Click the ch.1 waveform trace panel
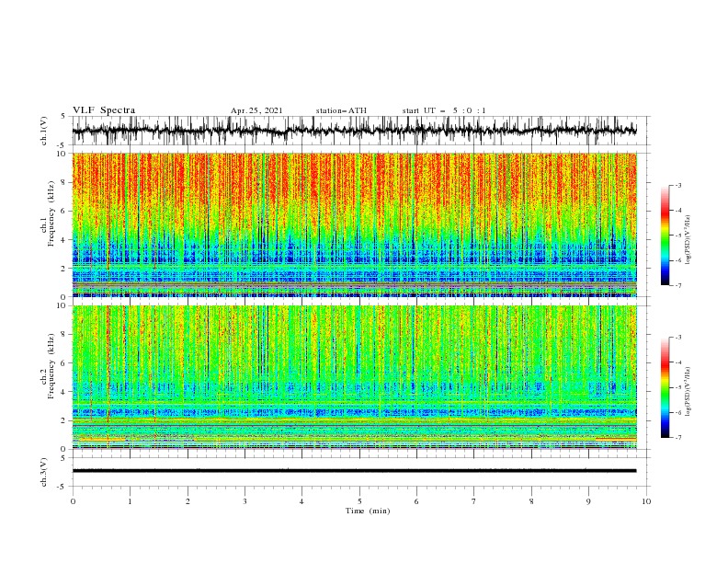 tap(360, 131)
